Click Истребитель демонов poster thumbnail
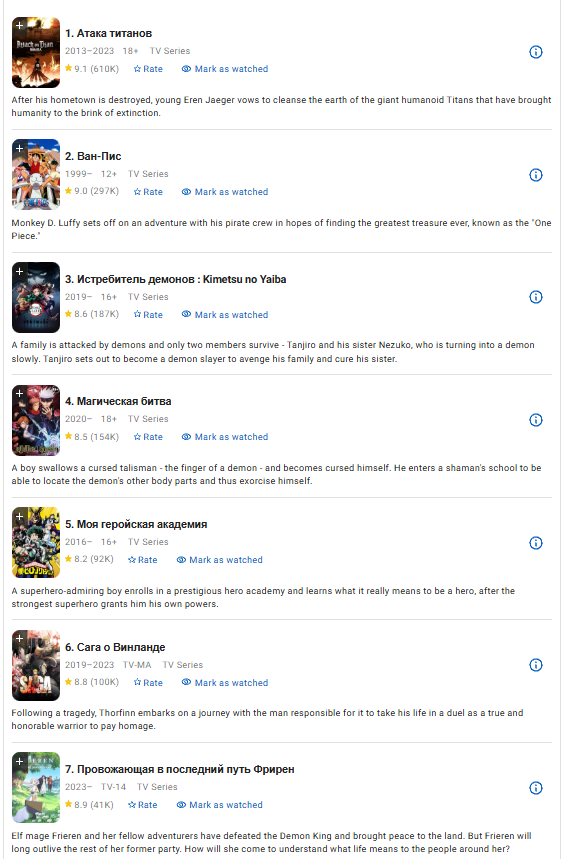This screenshot has width=572, height=859. (36, 297)
